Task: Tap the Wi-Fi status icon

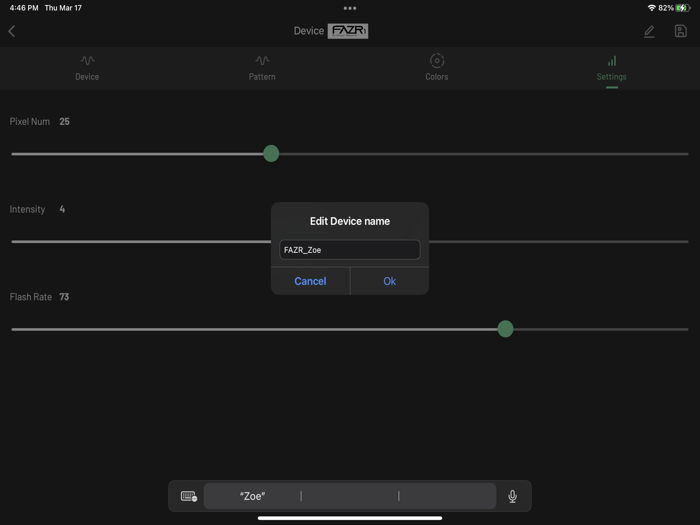Action: [651, 8]
